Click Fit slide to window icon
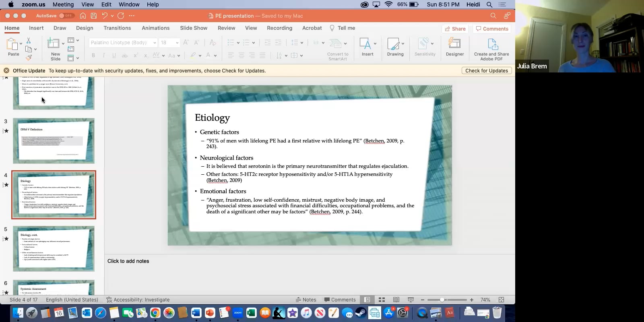Screen dimensions: 644x322 (x=501, y=300)
